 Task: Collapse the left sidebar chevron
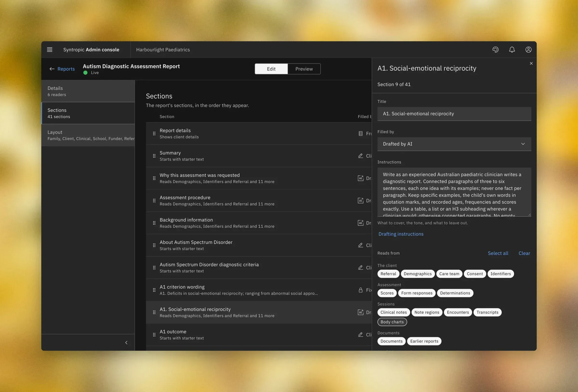pyautogui.click(x=126, y=342)
